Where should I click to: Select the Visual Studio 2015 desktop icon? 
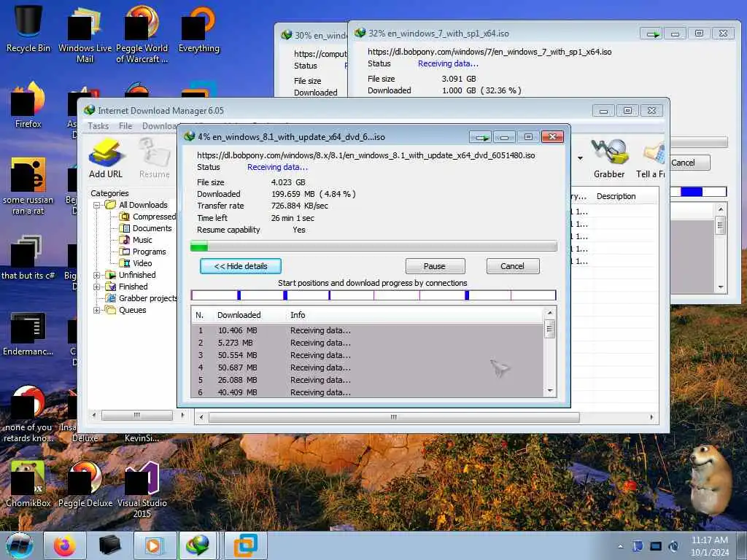point(142,489)
